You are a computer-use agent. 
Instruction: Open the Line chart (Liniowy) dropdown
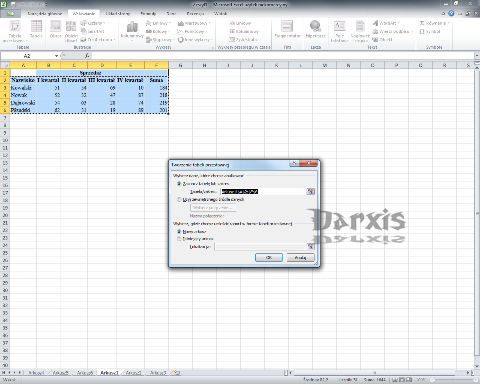point(158,23)
